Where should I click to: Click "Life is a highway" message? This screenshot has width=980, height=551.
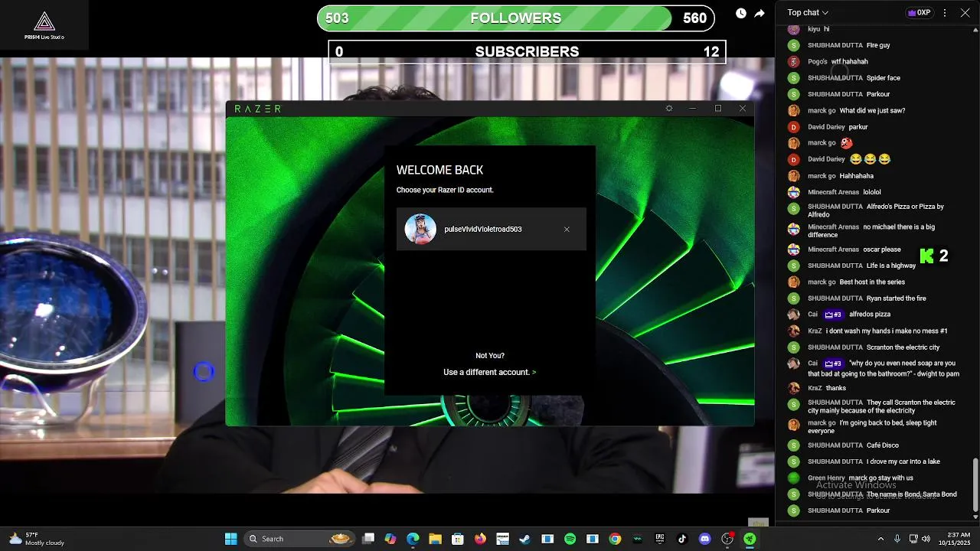[891, 266]
